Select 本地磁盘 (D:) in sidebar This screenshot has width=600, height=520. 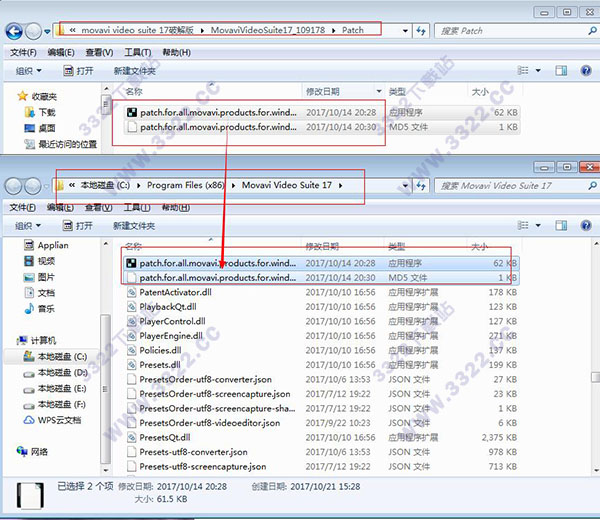(55, 372)
